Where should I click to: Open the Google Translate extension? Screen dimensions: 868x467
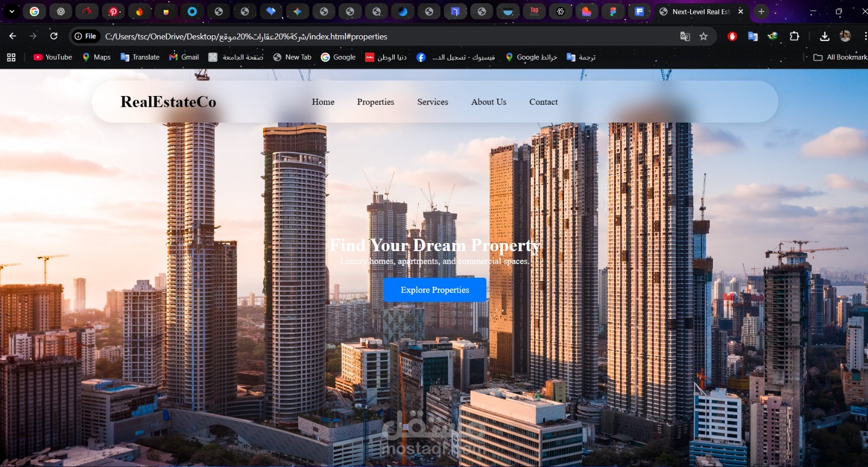(x=752, y=36)
